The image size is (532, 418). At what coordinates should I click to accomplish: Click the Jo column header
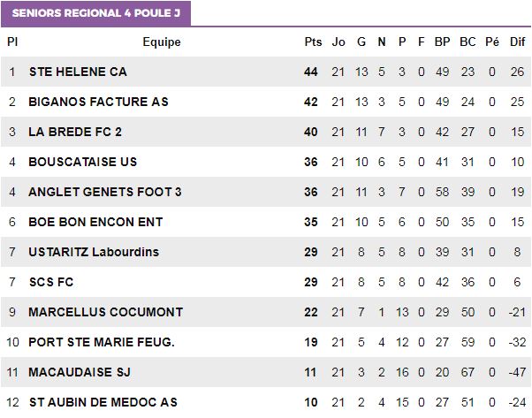point(338,42)
